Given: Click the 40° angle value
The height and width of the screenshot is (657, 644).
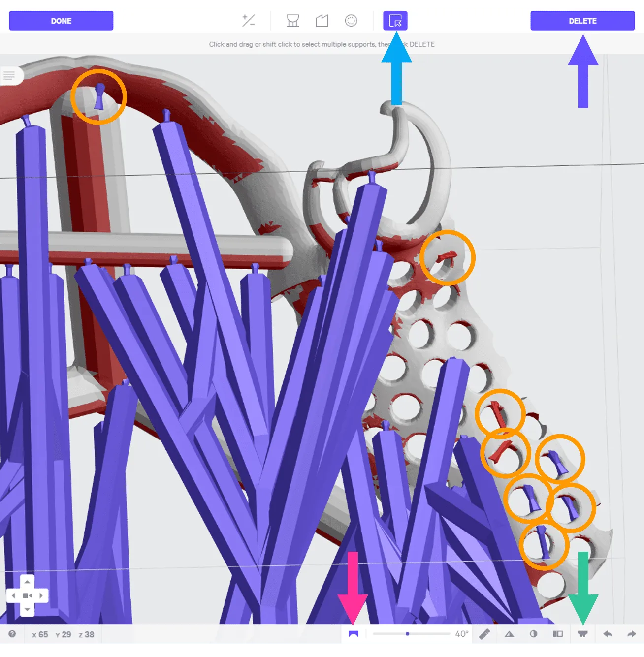Looking at the screenshot, I should pyautogui.click(x=462, y=634).
